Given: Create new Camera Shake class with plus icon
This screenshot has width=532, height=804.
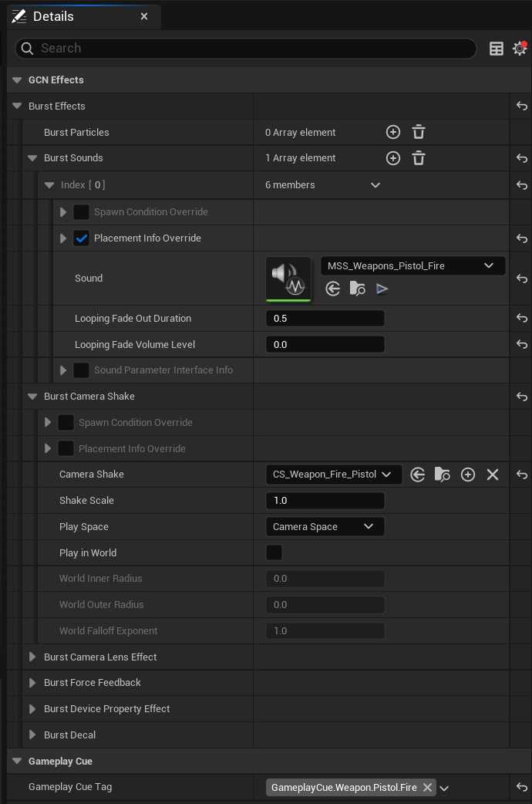Looking at the screenshot, I should point(468,475).
